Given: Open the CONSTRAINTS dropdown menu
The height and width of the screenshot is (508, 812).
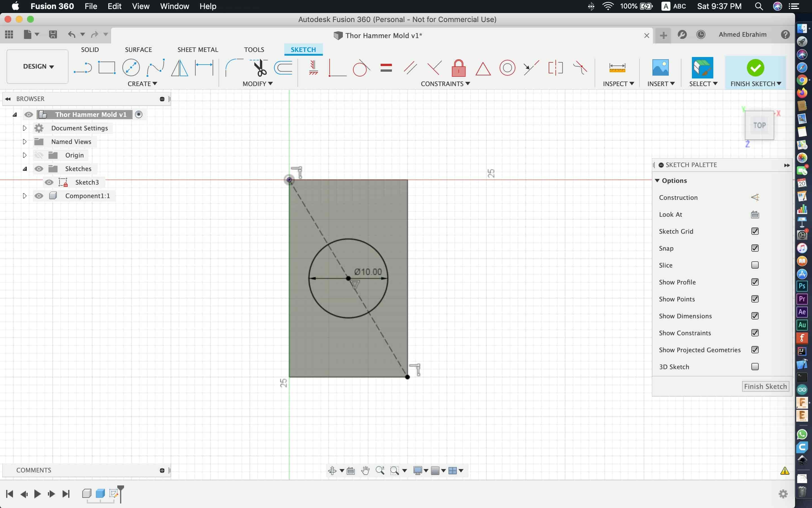Looking at the screenshot, I should click(x=445, y=84).
